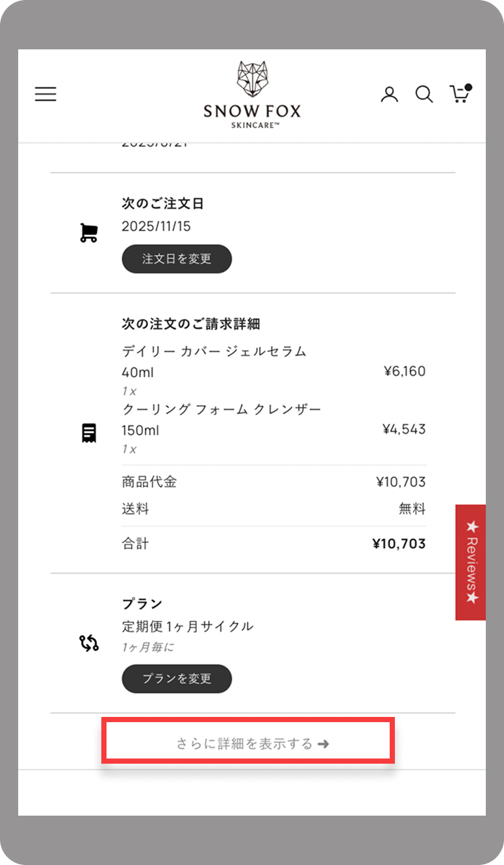
Task: Click the クーリング フォーム クレンザー product name
Action: click(221, 410)
